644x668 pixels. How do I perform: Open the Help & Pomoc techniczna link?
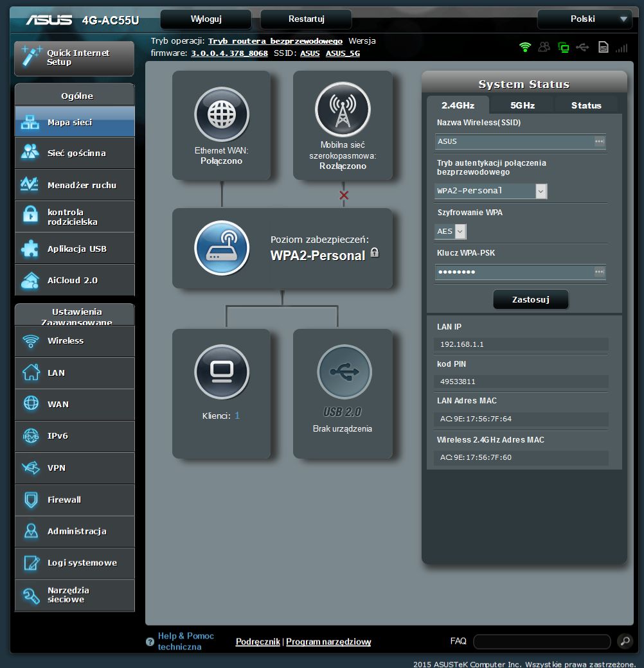point(185,641)
